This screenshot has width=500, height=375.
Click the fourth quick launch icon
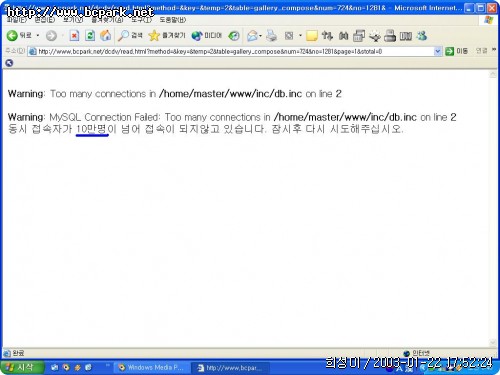[89, 368]
